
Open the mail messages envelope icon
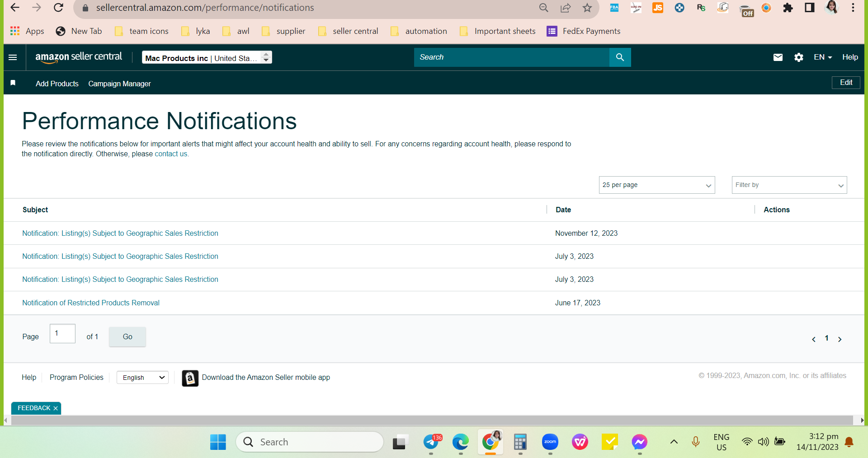pos(778,57)
